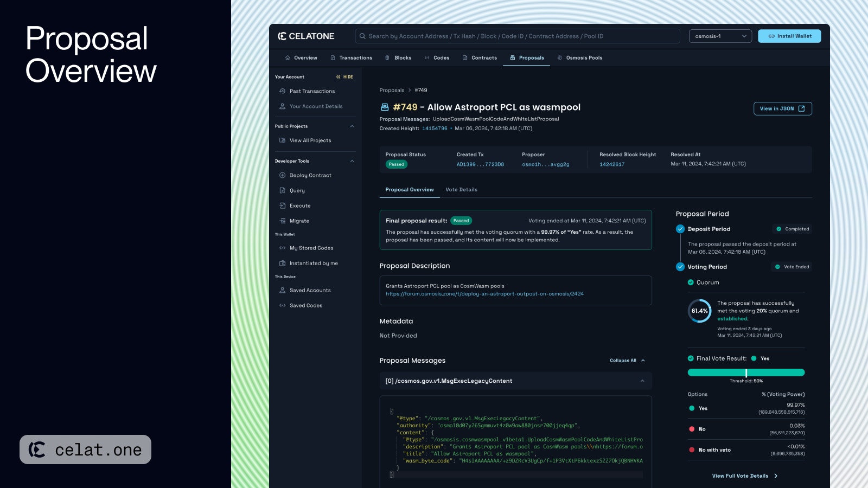Viewport: 868px width, 488px height.
Task: Open View Full Vote Details link
Action: 745,476
